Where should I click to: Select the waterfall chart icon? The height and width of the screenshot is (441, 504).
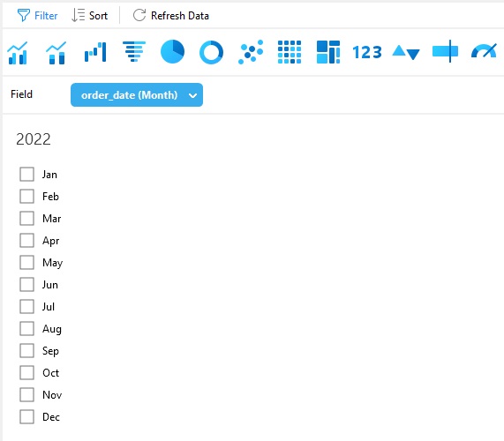pos(95,52)
